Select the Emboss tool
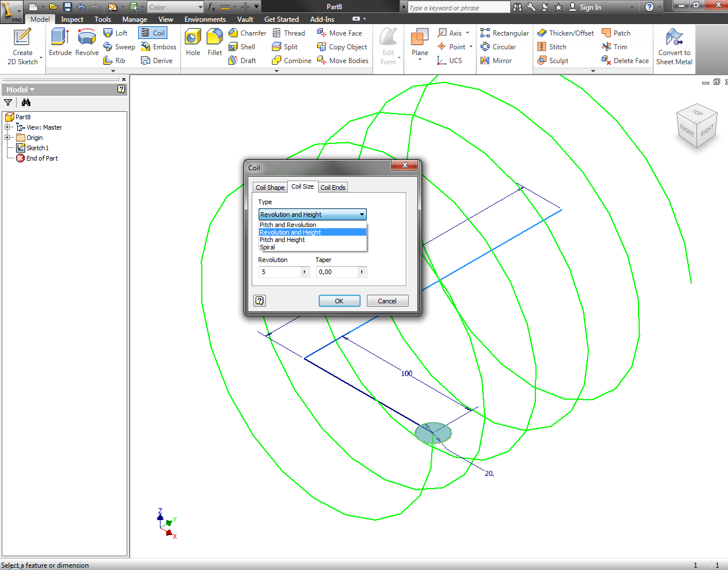The width and height of the screenshot is (728, 570). [x=159, y=47]
